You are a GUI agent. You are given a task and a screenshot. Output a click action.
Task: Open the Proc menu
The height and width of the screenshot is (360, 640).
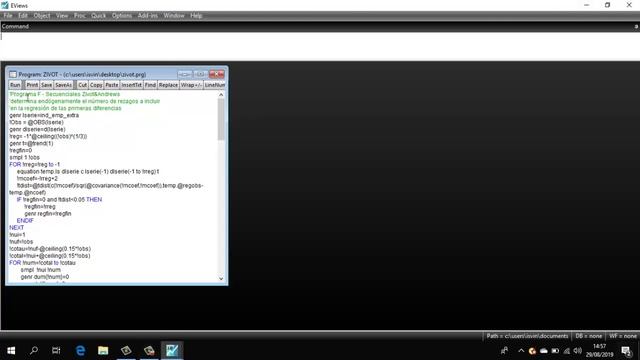pyautogui.click(x=80, y=16)
